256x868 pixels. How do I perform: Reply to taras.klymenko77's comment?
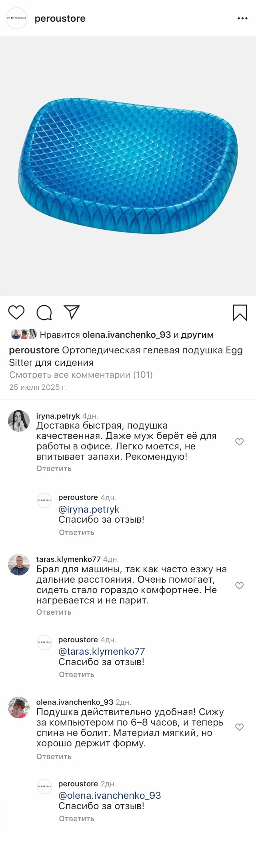click(54, 612)
